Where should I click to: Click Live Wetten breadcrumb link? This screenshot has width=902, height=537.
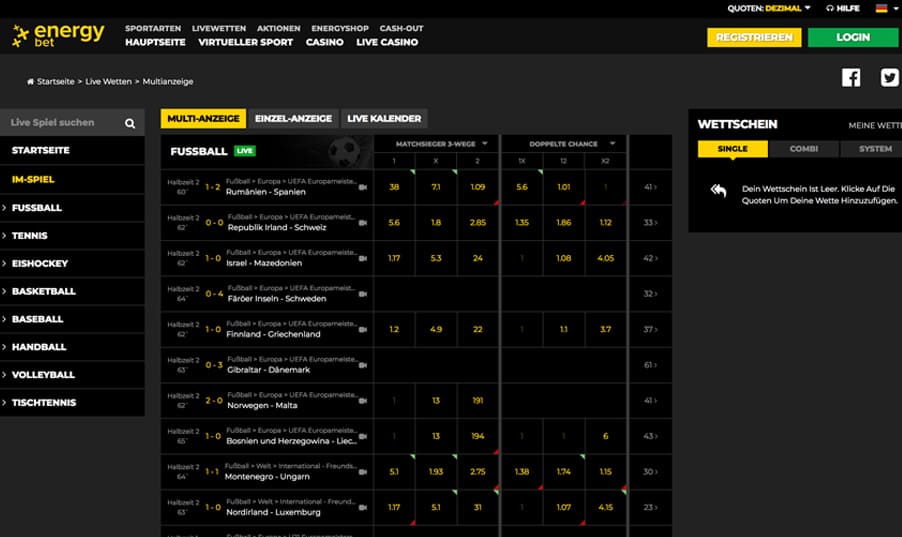coord(108,82)
